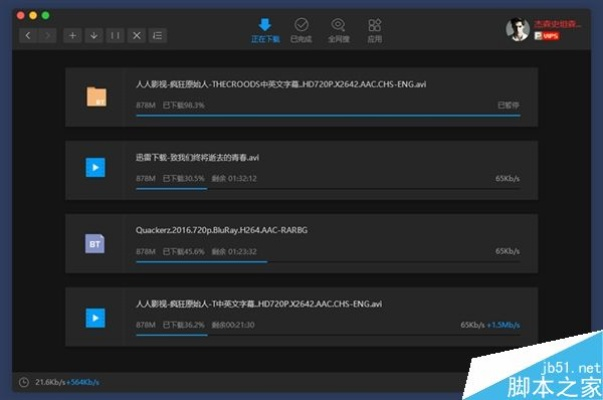The image size is (603, 400).
Task: Switch to the 已完成 (Completed) tab
Action: pos(301,30)
